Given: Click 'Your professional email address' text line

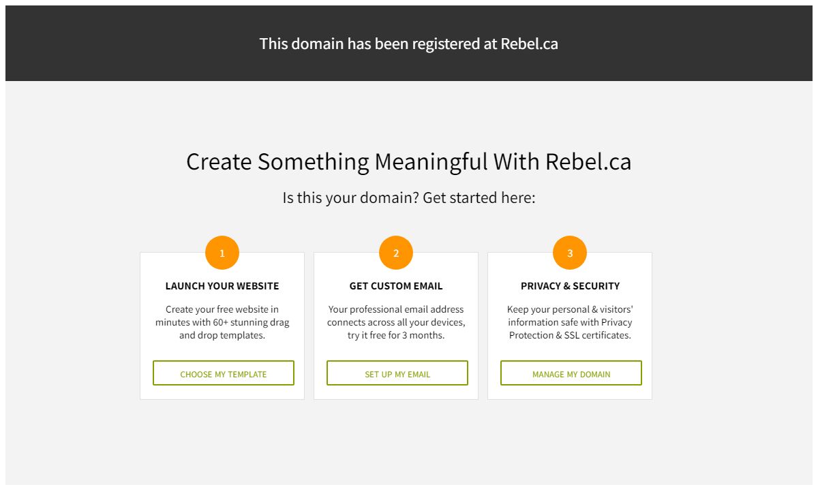Looking at the screenshot, I should click(x=396, y=309).
